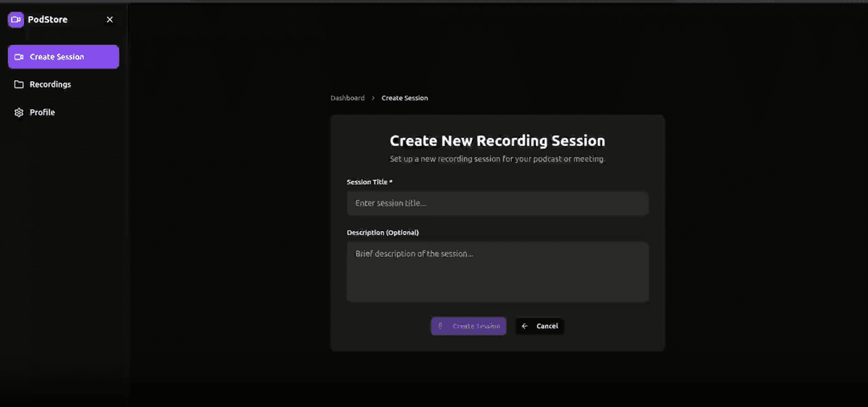Click the breadcrumb chevron separator
Screen dimensions: 868x407
click(373, 98)
